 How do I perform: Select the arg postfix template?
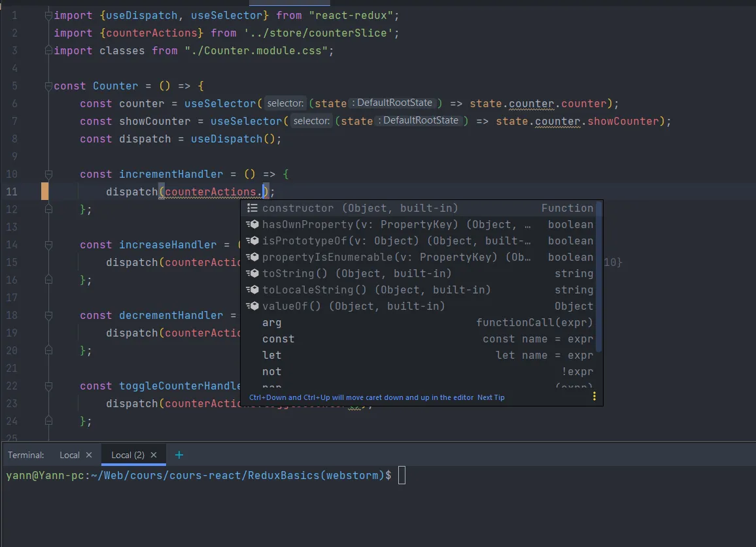419,323
